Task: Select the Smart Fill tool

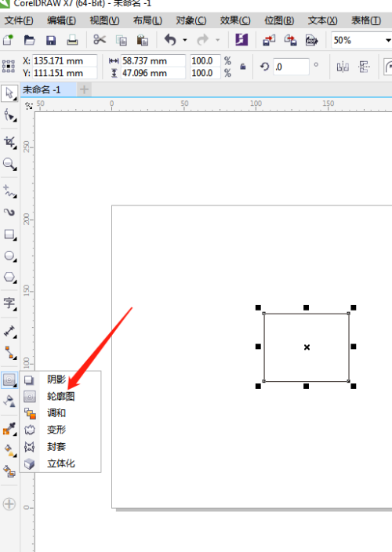Action: [x=9, y=471]
